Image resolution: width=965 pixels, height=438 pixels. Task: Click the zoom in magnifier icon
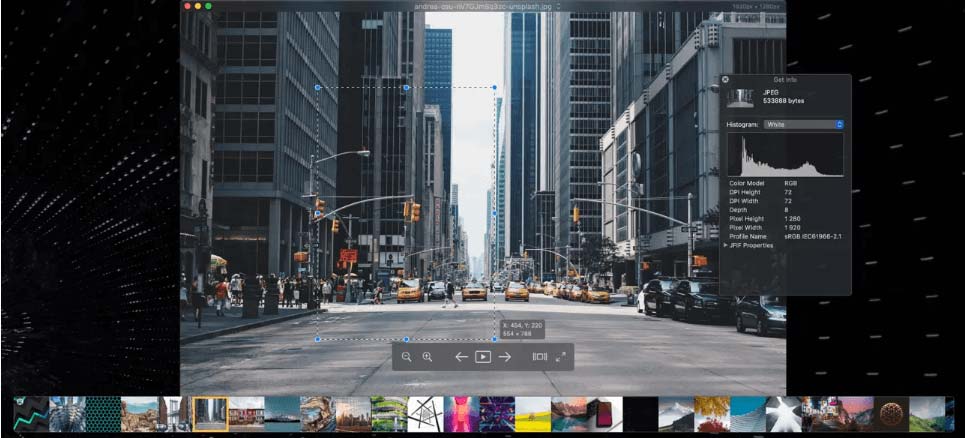[x=427, y=357]
